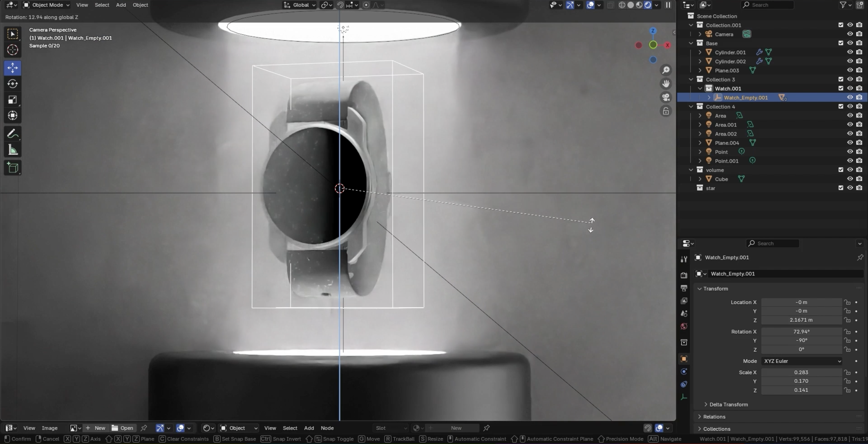The width and height of the screenshot is (868, 444).
Task: Select Cube object in outliner
Action: [x=721, y=179]
